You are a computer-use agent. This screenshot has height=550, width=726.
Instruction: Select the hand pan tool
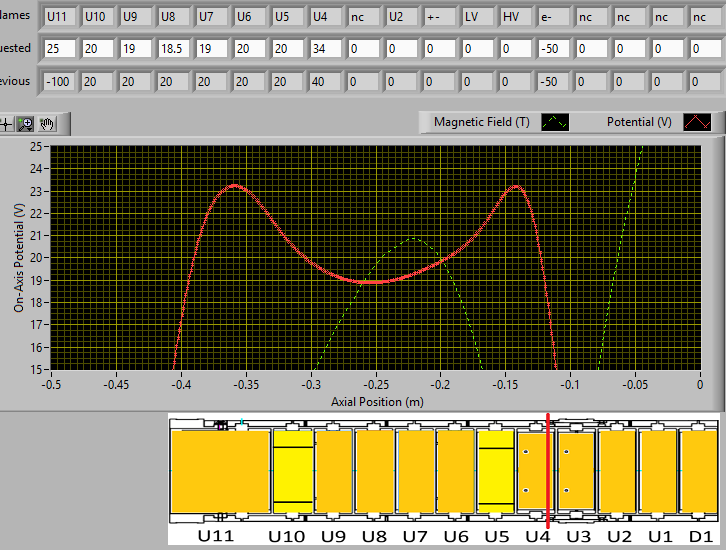tap(47, 123)
